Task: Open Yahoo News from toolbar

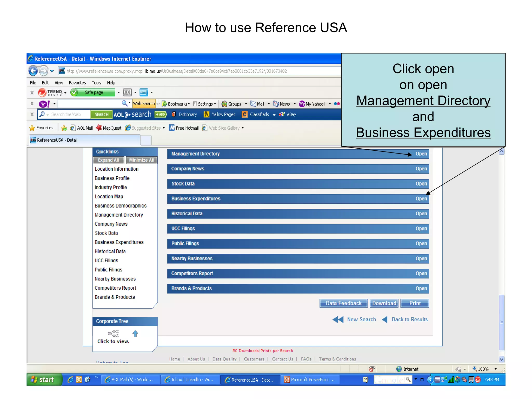Action: [282, 104]
